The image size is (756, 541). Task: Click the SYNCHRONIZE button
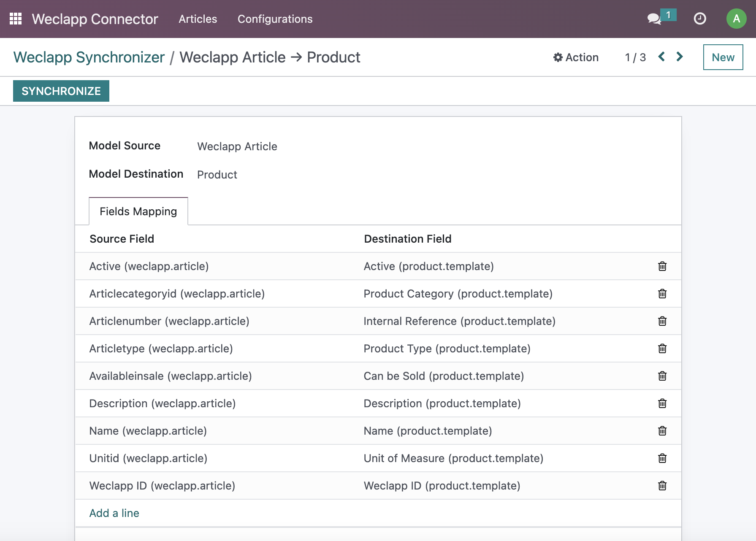61,91
